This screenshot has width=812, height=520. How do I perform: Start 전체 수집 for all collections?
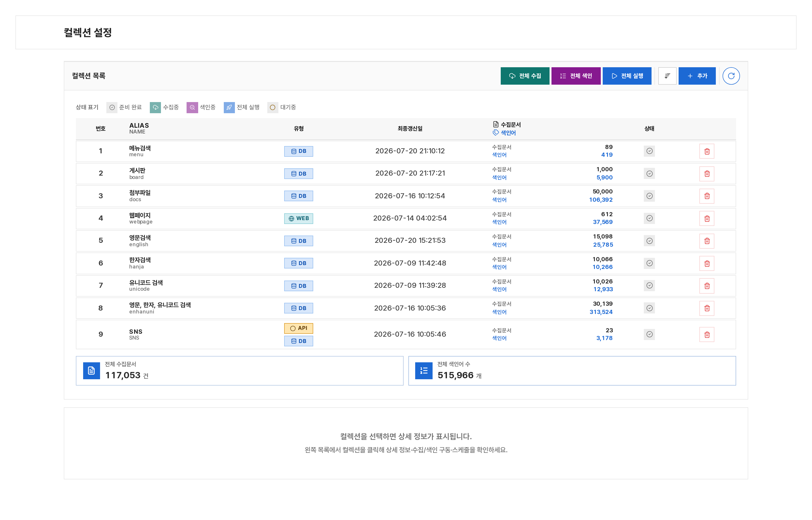click(x=525, y=76)
